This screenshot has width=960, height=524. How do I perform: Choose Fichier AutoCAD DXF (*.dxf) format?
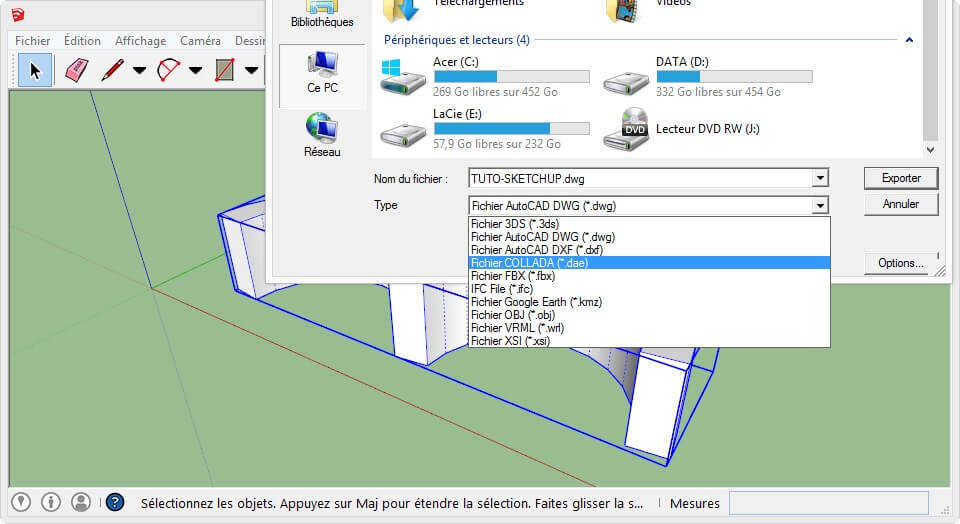click(649, 250)
